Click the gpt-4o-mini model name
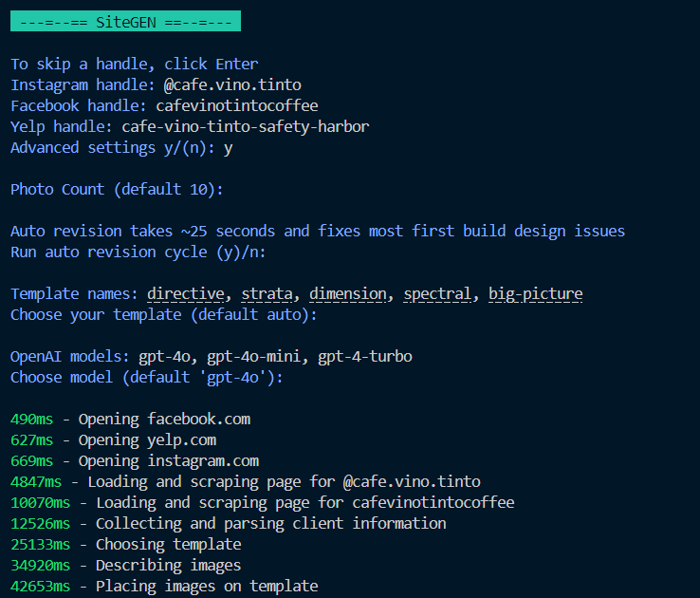Screen dimensions: 700x598 [253, 357]
